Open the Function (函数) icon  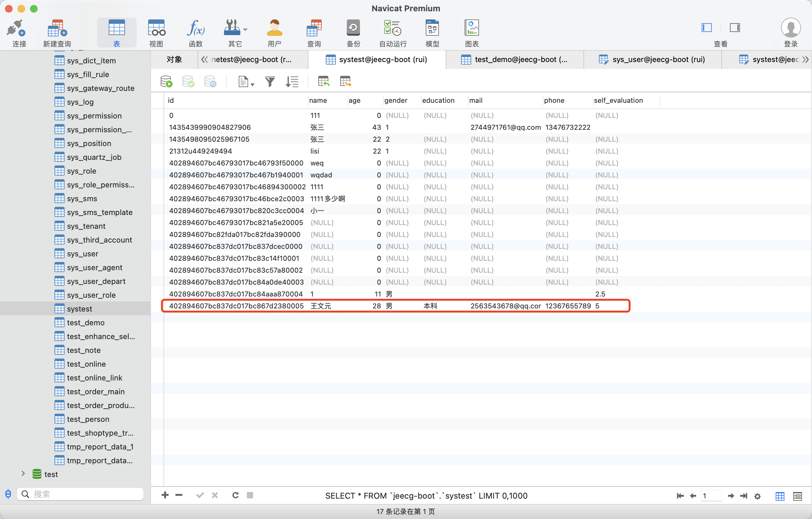pyautogui.click(x=195, y=33)
